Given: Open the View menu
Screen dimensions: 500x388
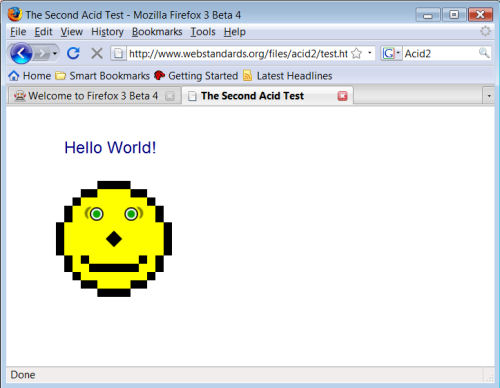Looking at the screenshot, I should (72, 32).
